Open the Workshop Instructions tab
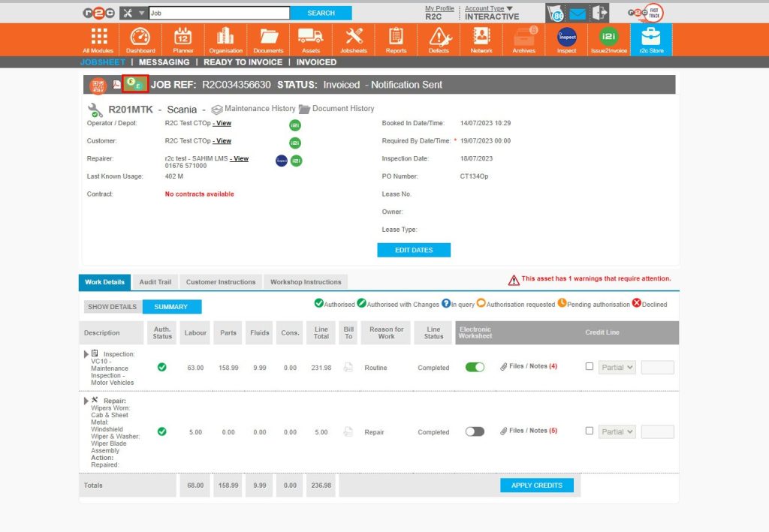This screenshot has height=532, width=769. pyautogui.click(x=306, y=282)
